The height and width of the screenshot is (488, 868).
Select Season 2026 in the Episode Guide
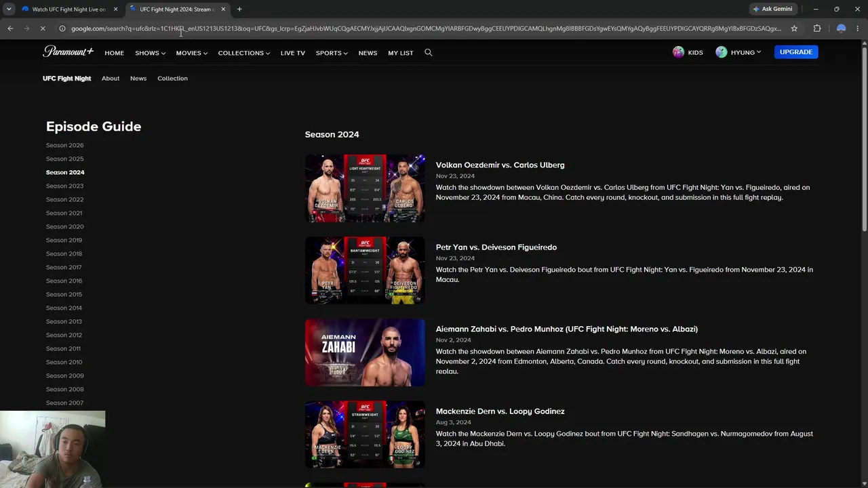click(x=65, y=145)
